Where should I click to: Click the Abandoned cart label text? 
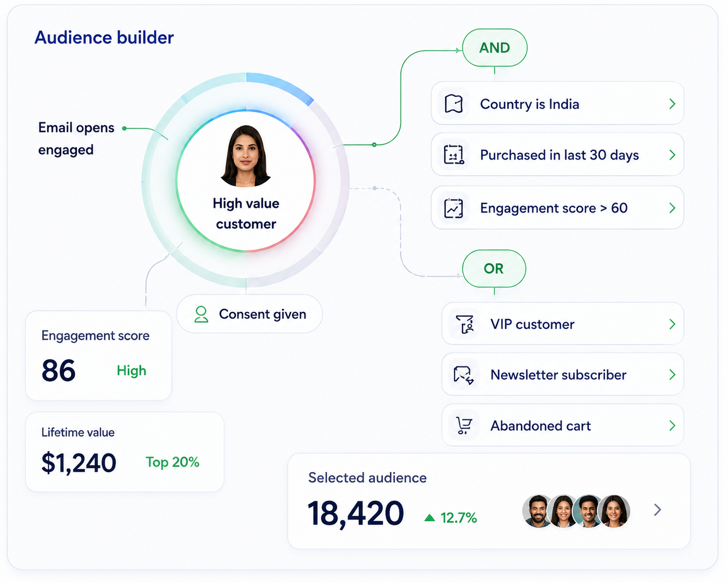[x=541, y=426]
